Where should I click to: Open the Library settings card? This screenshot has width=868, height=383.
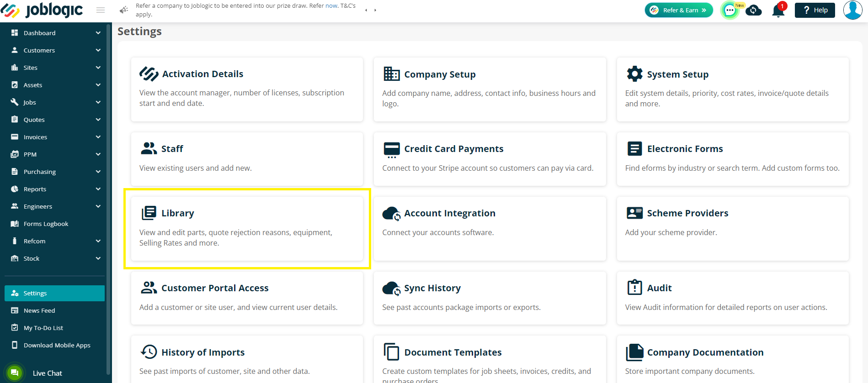(x=247, y=229)
